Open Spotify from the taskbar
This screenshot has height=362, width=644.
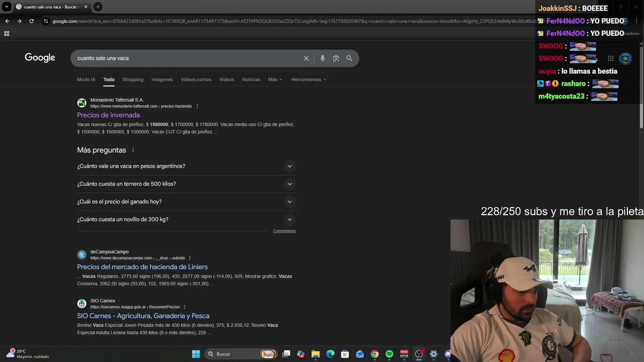tap(389, 354)
